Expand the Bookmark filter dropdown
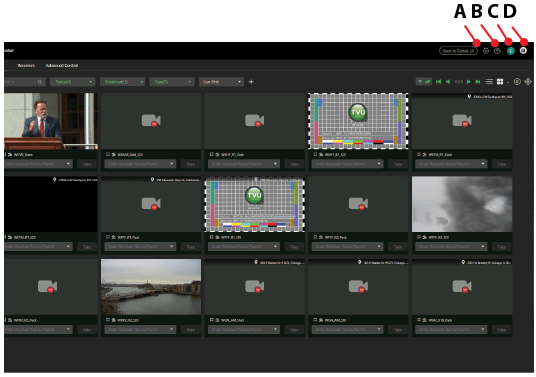The height and width of the screenshot is (377, 536). pos(122,82)
